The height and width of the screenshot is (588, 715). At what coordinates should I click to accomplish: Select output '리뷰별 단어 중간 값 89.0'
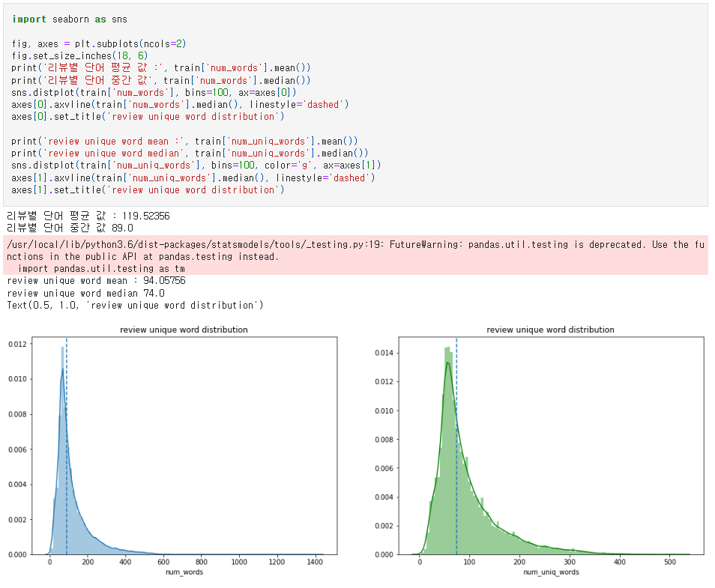[x=70, y=228]
